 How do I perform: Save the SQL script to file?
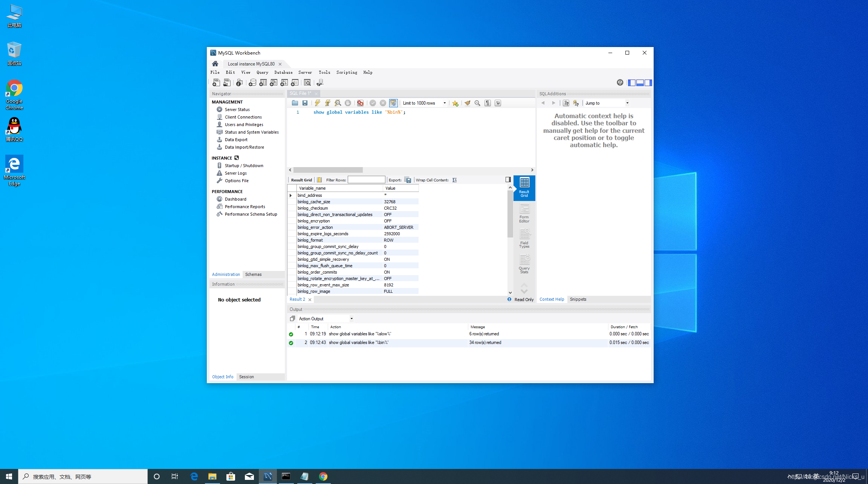pyautogui.click(x=305, y=103)
